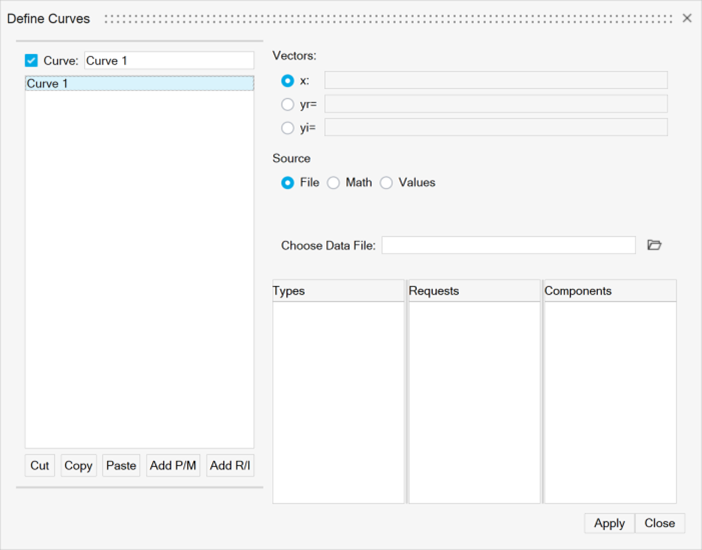Click the Add R/I button
Image resolution: width=702 pixels, height=550 pixels.
tap(230, 466)
